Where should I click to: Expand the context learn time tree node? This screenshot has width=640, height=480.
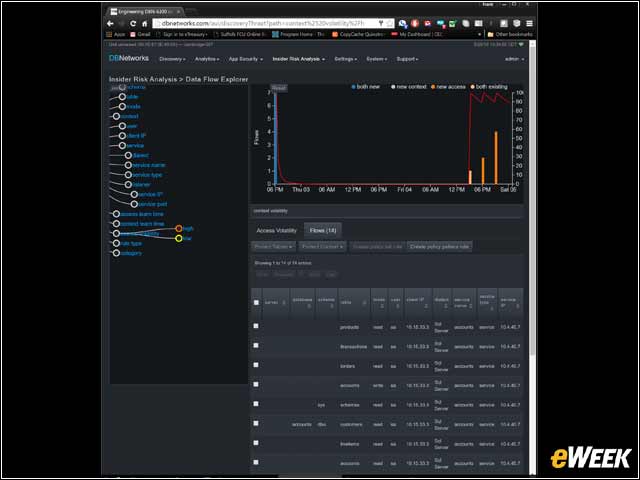[x=116, y=224]
